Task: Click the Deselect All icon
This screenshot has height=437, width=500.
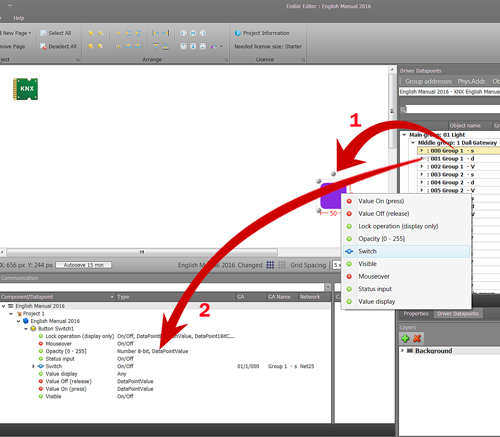Action: 43,46
